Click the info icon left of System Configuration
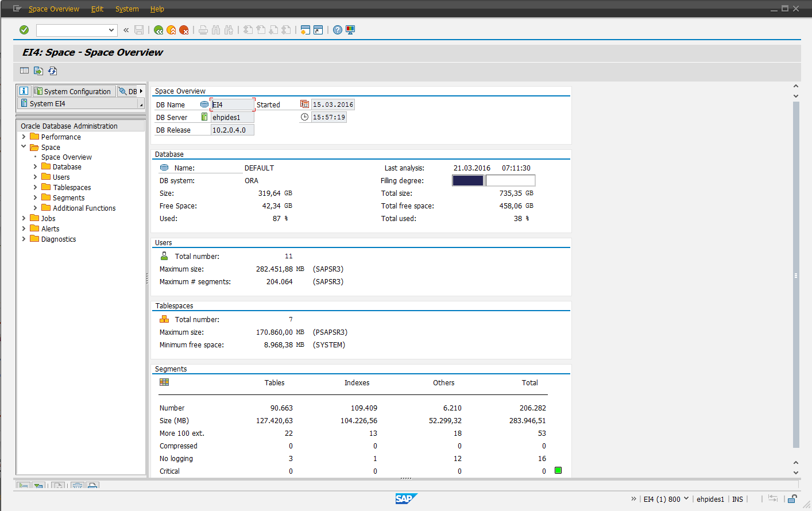This screenshot has height=511, width=812. click(x=24, y=91)
